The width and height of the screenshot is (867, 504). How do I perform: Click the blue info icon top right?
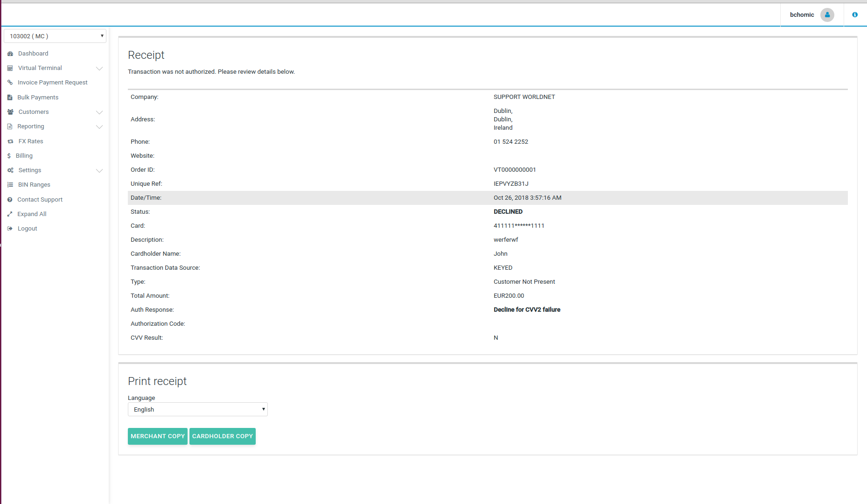coord(855,15)
